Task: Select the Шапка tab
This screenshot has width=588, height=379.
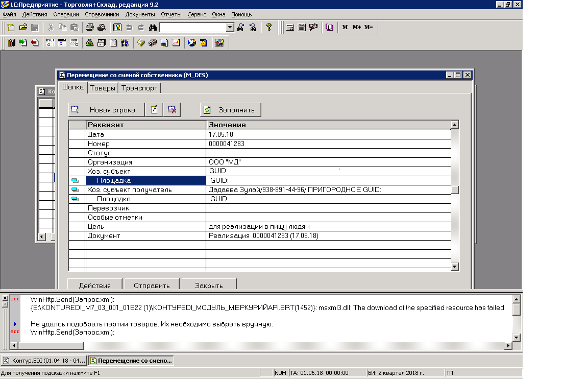Action: 73,87
